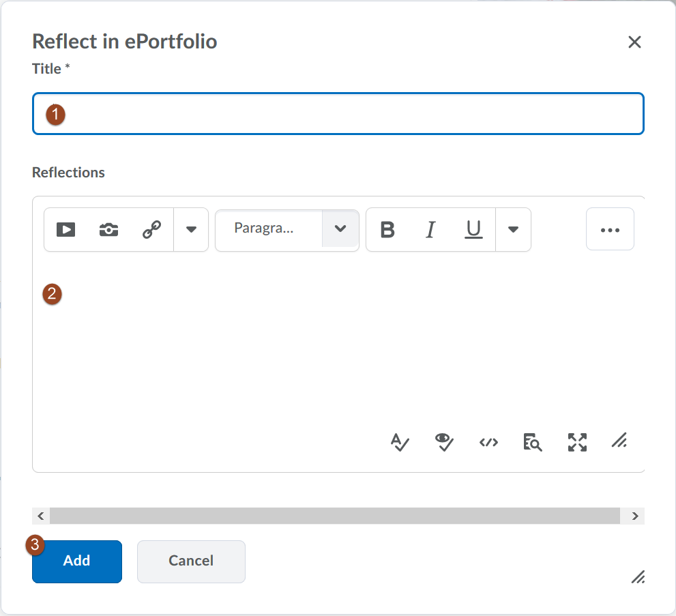Click the Add button
676x616 pixels.
click(77, 561)
